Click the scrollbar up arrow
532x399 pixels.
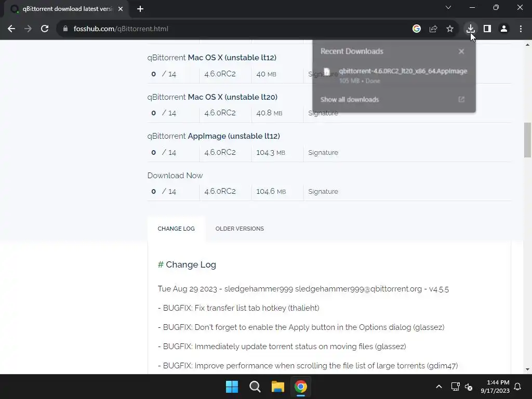click(x=528, y=45)
